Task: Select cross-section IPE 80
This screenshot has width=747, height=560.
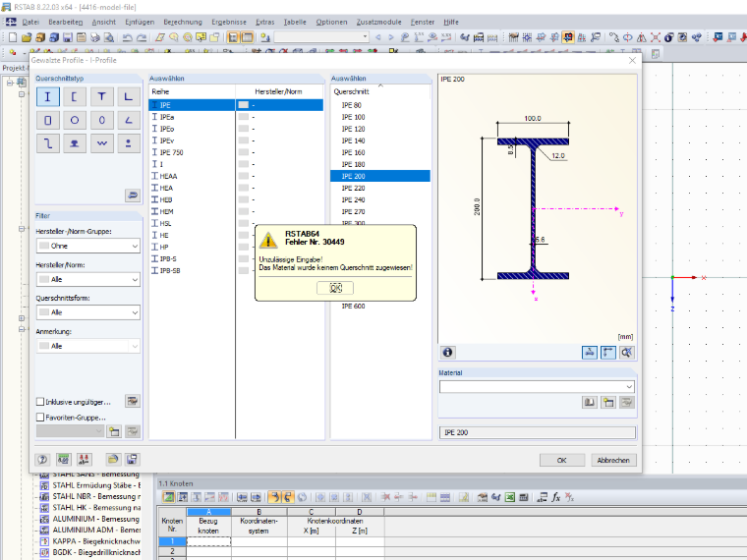Action: pos(380,105)
